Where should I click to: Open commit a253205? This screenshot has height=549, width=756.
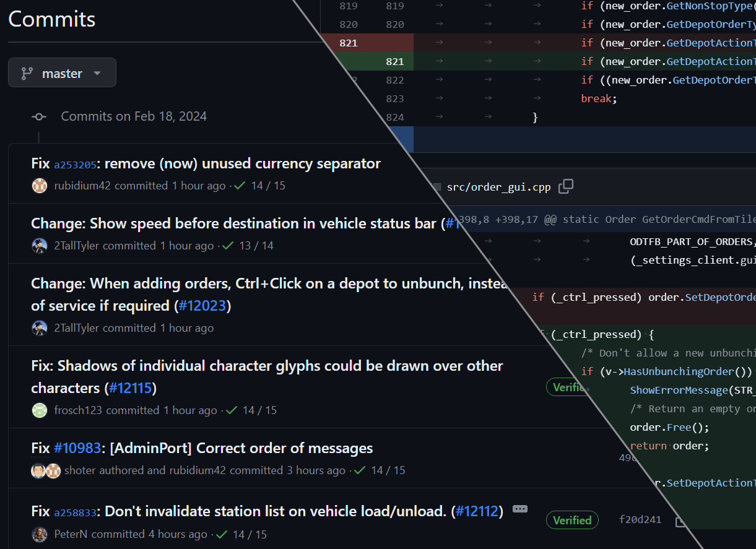point(74,165)
